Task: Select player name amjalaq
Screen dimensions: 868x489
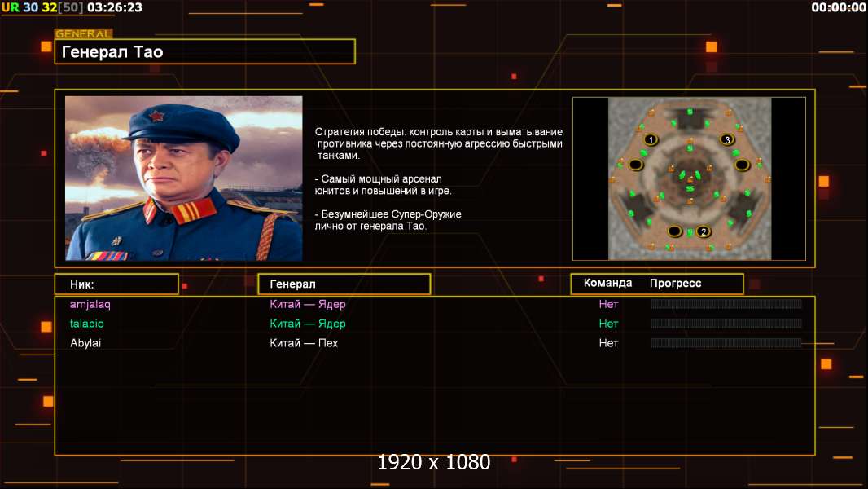Action: click(90, 304)
